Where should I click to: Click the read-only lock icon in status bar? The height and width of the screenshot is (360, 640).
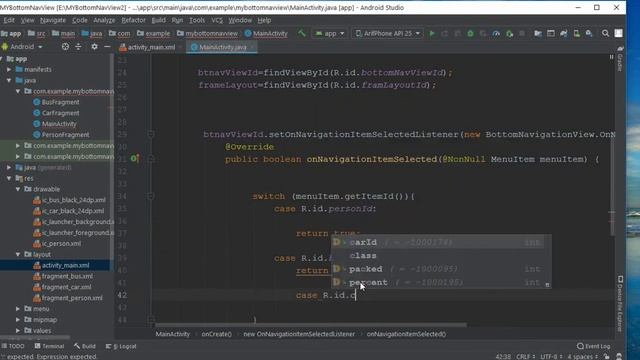607,356
